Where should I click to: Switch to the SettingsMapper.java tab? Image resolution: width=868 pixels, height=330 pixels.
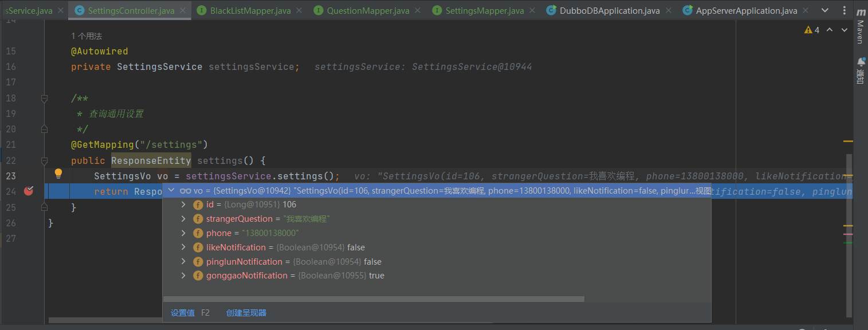[x=485, y=10]
